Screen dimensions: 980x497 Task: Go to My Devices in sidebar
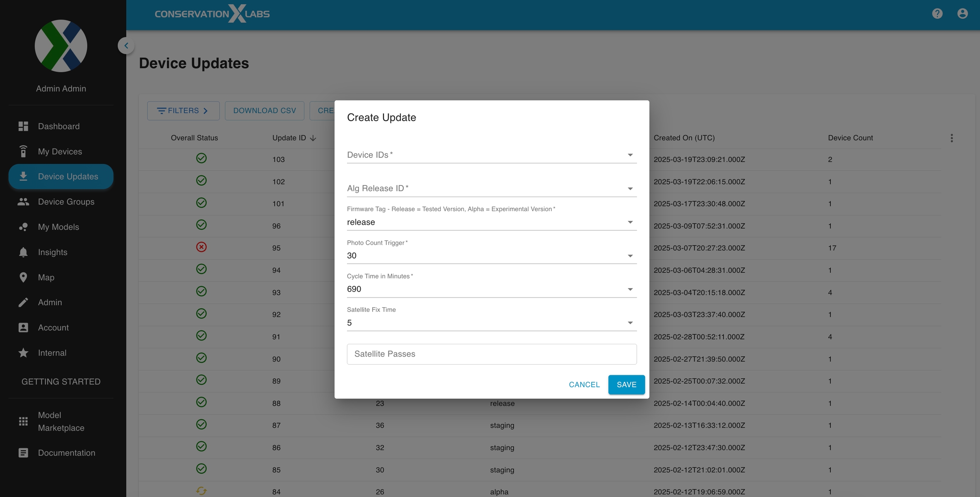pos(60,151)
